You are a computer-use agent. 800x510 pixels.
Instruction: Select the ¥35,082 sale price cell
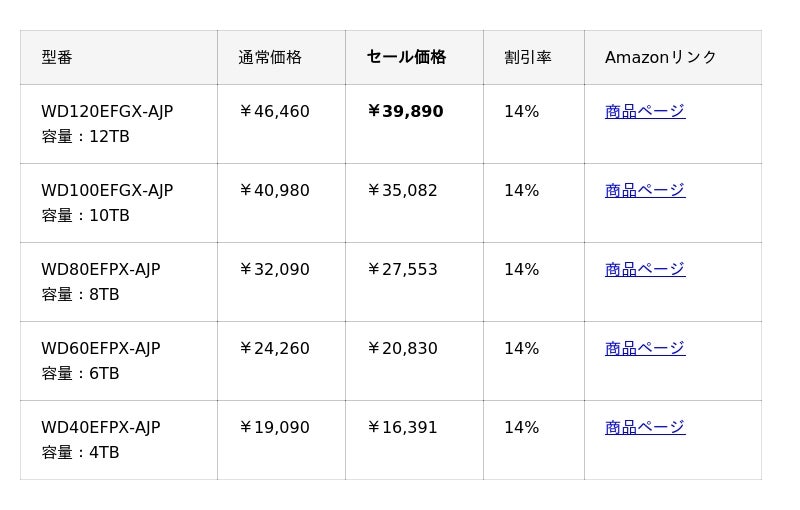pos(402,190)
